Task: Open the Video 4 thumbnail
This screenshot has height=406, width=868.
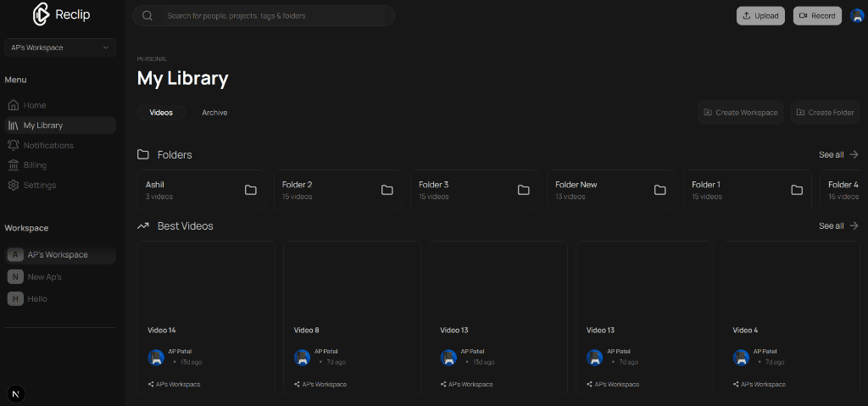Action: click(791, 280)
